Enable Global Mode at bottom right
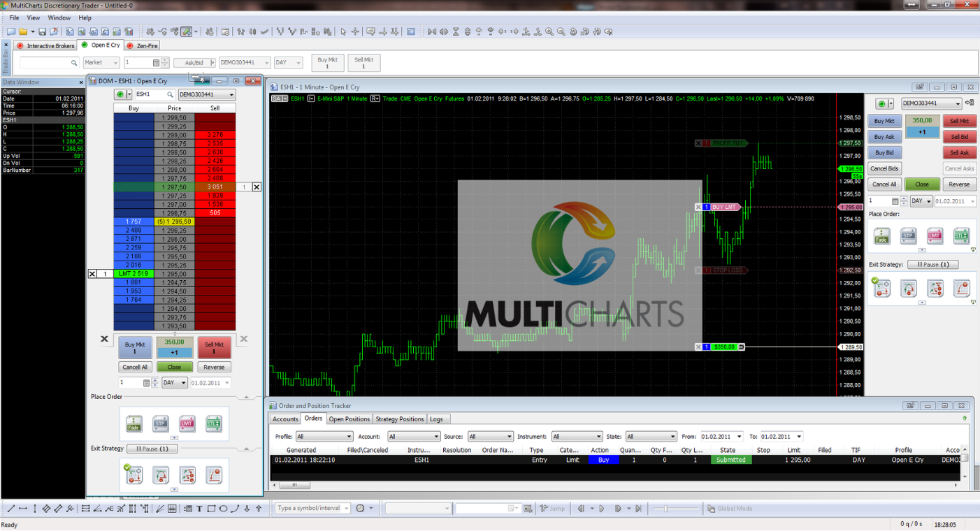Image resolution: width=980 pixels, height=531 pixels. (x=730, y=508)
